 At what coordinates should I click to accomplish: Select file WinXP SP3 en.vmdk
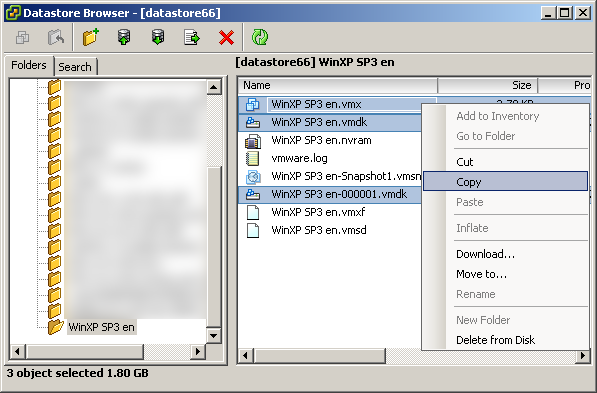(319, 122)
